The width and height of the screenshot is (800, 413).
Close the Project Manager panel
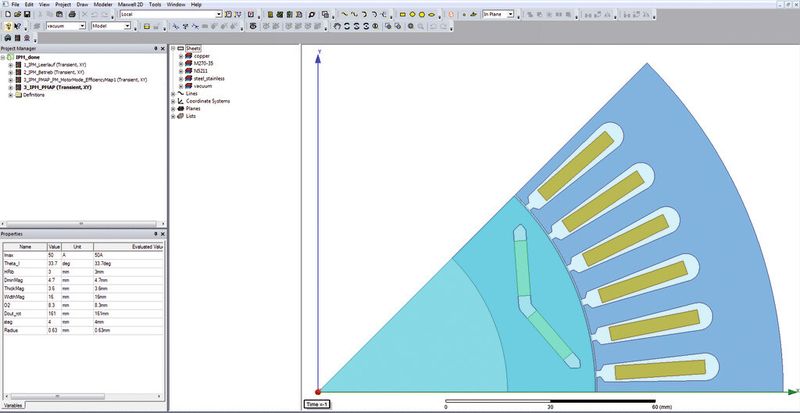(x=162, y=48)
